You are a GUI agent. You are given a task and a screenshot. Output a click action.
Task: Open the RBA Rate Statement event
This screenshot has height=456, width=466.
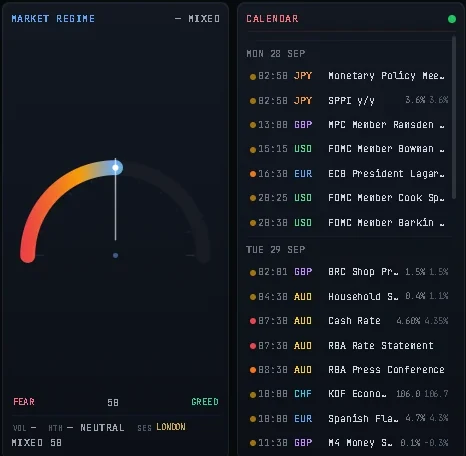pos(349,345)
